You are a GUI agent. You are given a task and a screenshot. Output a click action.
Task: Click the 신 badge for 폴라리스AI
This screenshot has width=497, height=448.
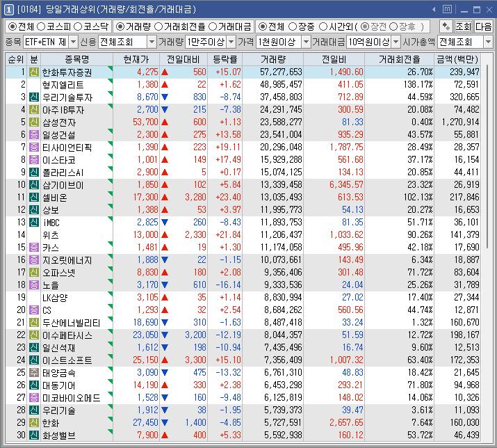tap(34, 173)
